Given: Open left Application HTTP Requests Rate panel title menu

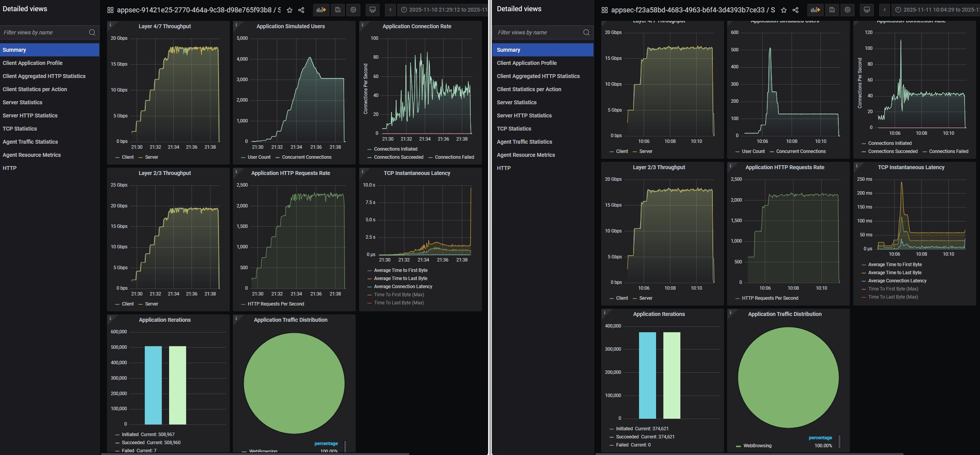Looking at the screenshot, I should (x=290, y=173).
